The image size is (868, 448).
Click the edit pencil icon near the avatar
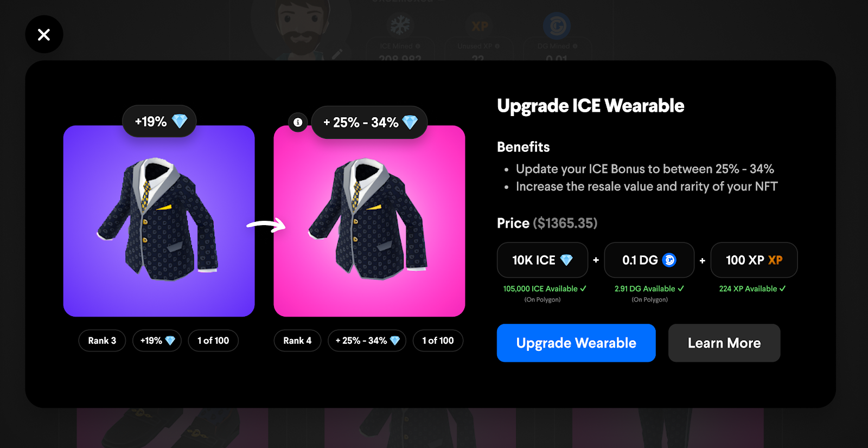pyautogui.click(x=337, y=54)
